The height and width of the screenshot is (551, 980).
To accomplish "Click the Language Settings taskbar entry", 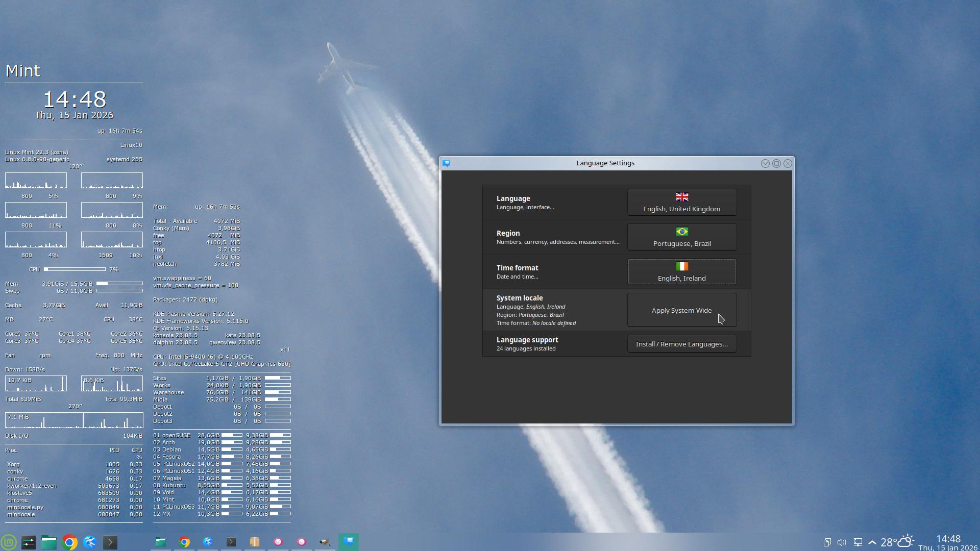I will point(349,541).
